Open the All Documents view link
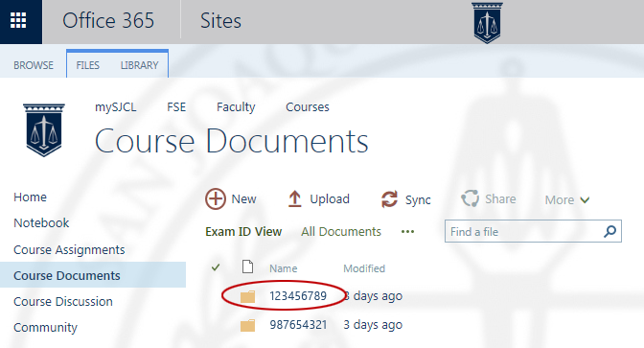Viewport: 644px width, 348px height. [341, 232]
